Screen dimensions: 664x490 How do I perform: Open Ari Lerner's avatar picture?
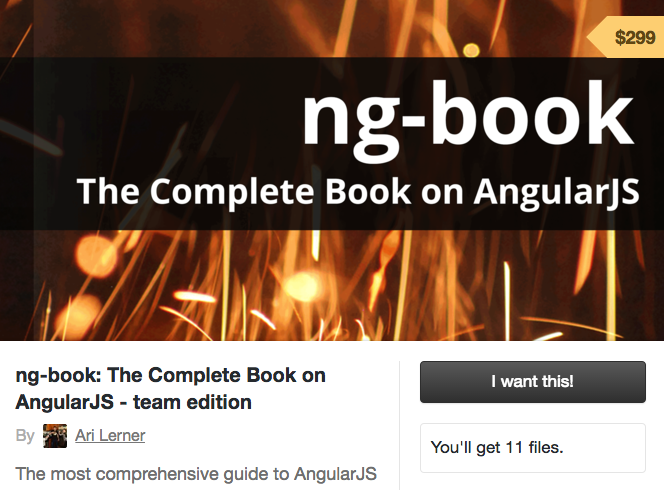[55, 436]
